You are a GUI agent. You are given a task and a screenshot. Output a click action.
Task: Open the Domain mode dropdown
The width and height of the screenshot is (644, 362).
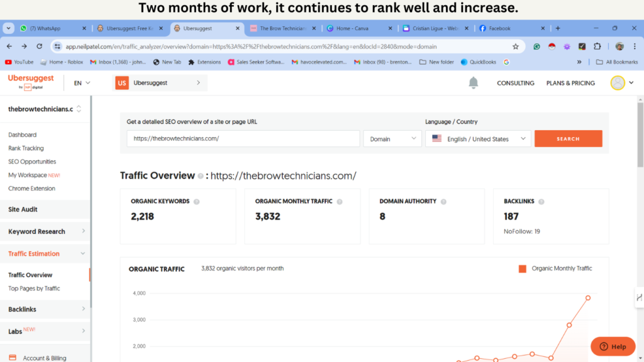(x=392, y=139)
